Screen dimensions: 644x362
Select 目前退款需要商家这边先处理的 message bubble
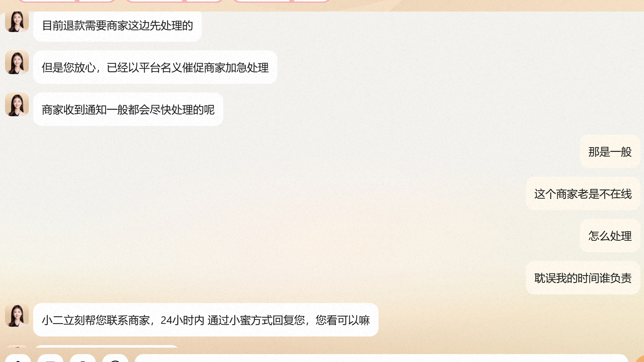(x=117, y=26)
